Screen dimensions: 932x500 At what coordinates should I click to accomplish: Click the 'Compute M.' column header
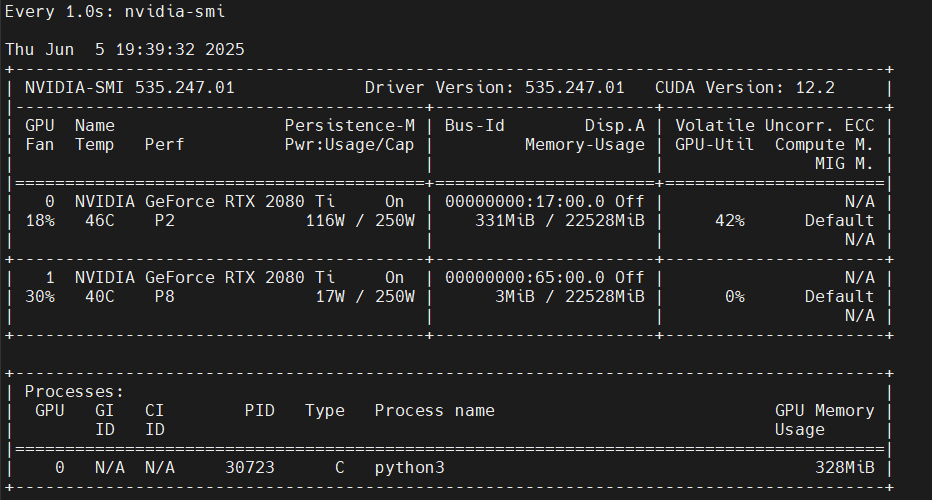(x=824, y=145)
